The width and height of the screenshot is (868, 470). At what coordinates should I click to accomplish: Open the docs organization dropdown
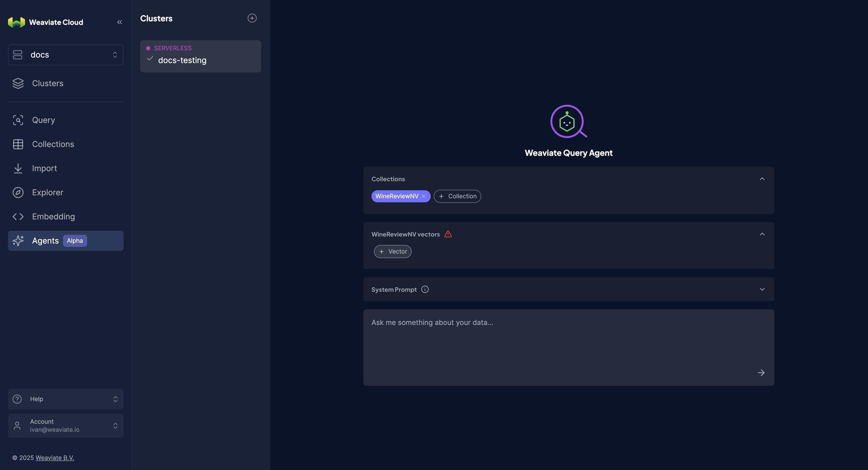tap(66, 55)
